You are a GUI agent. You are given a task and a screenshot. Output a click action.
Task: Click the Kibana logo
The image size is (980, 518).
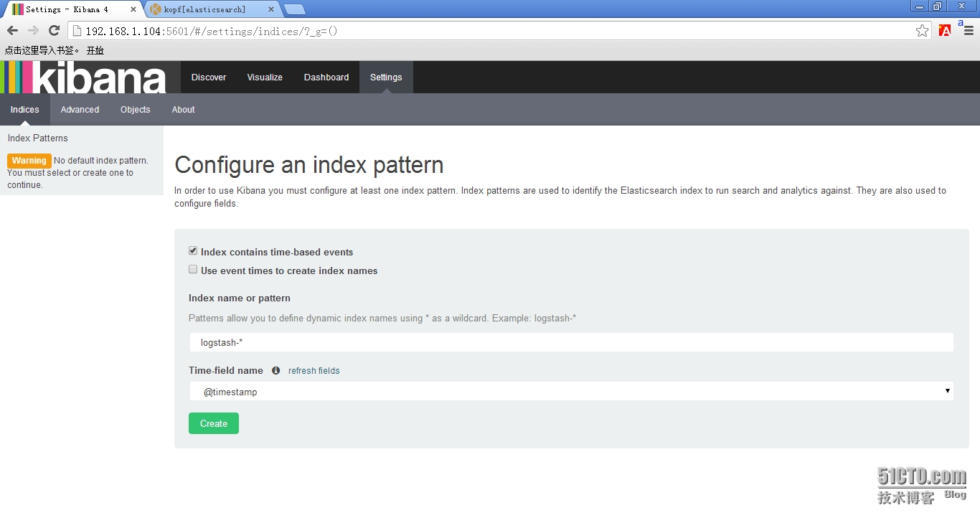click(83, 77)
